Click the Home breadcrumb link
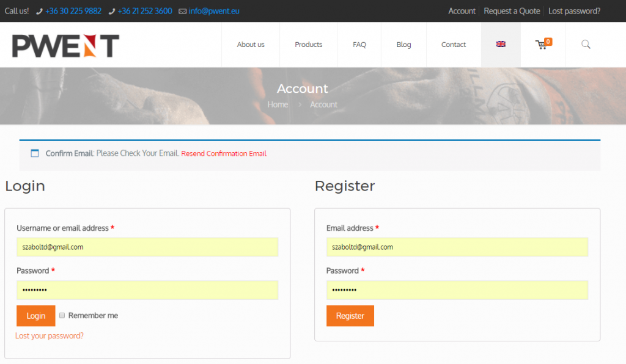 click(x=278, y=104)
